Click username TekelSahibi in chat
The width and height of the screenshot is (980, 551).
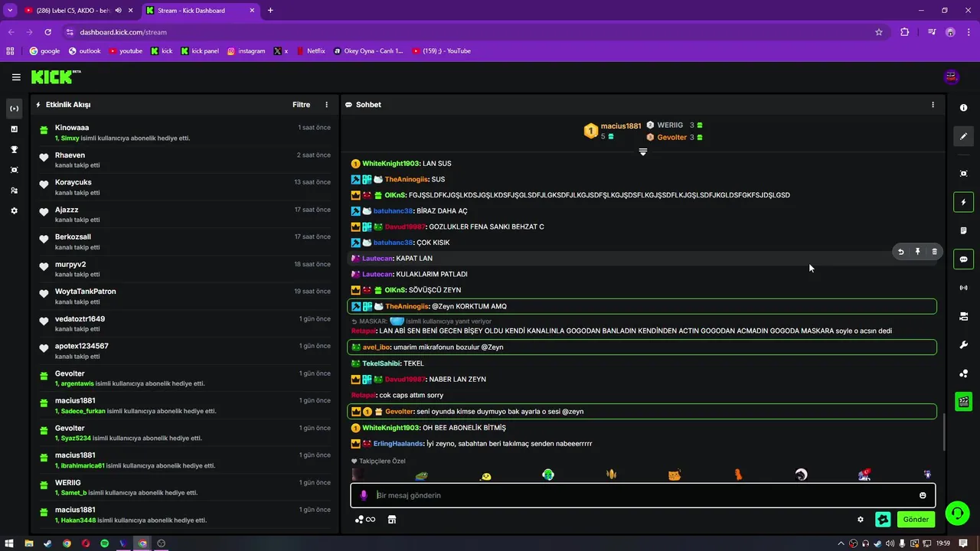(x=381, y=364)
